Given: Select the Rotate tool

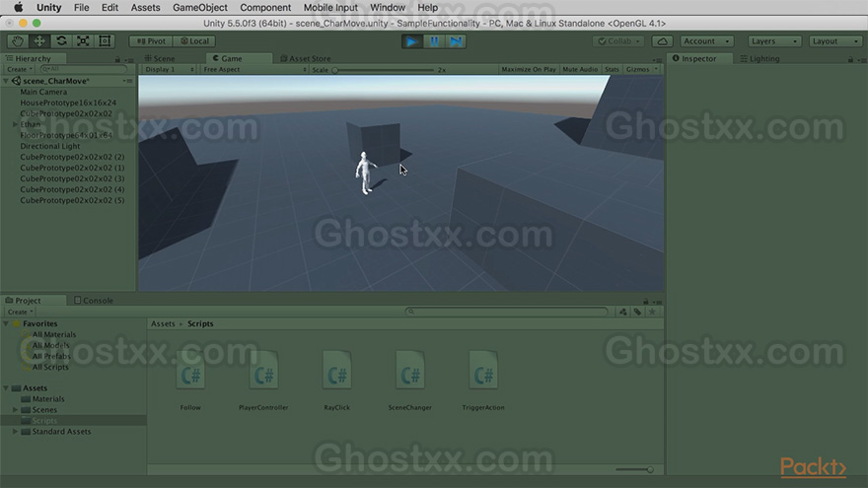Looking at the screenshot, I should (61, 41).
